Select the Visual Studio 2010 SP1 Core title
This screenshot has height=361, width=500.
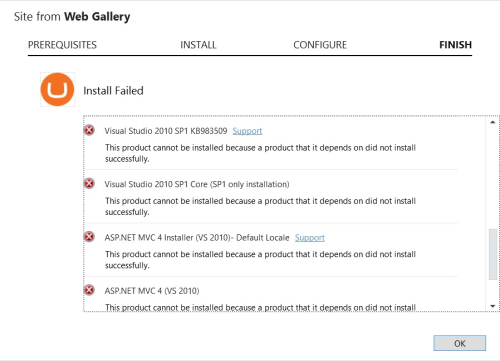(197, 184)
